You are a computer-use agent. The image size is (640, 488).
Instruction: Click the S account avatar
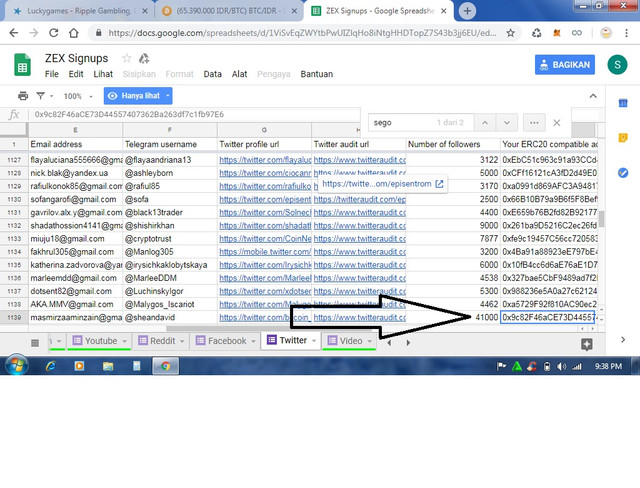[x=617, y=65]
